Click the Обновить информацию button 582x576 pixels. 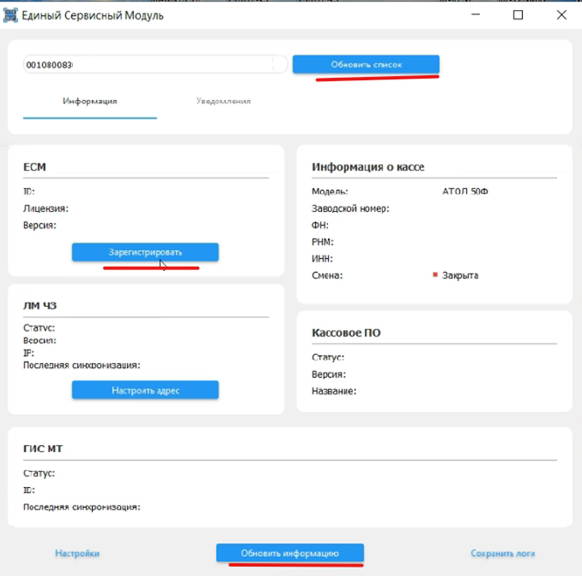coord(290,553)
